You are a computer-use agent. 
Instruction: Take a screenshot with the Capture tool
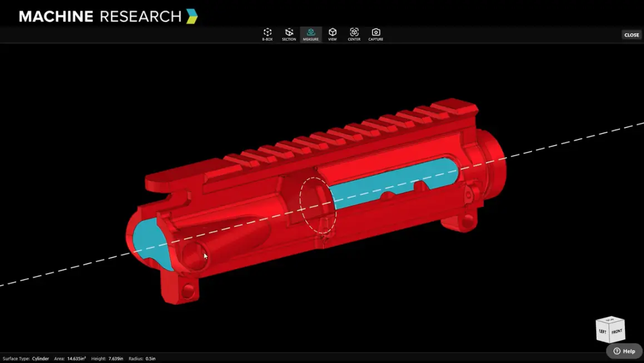pos(375,34)
